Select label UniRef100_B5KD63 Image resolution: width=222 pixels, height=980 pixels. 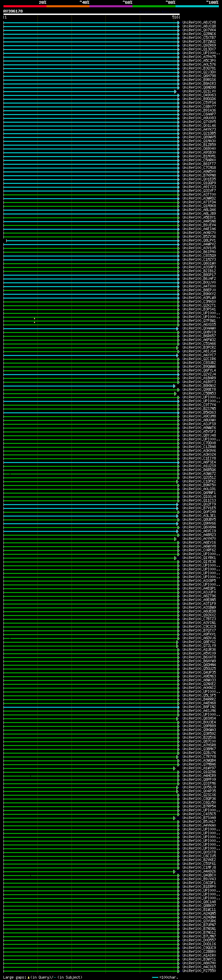(x=199, y=412)
